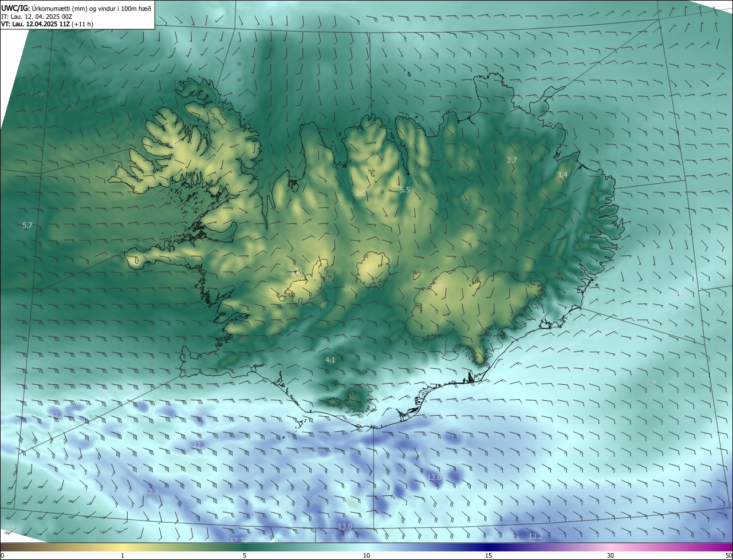Click the 13.2 value label on the map
733x560 pixels.
pyautogui.click(x=535, y=536)
